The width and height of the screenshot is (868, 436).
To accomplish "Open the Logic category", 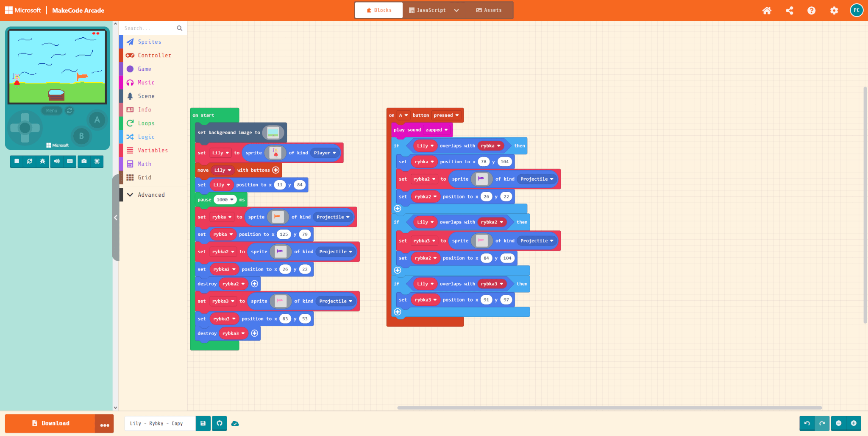I will pyautogui.click(x=153, y=137).
